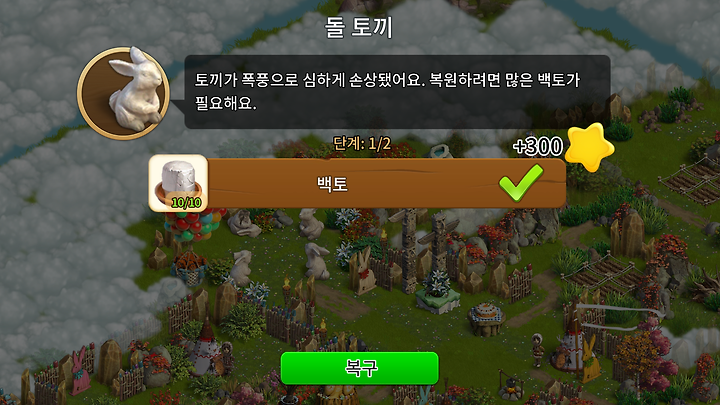The height and width of the screenshot is (405, 720).
Task: Click the round stone cake altar
Action: pos(486,318)
